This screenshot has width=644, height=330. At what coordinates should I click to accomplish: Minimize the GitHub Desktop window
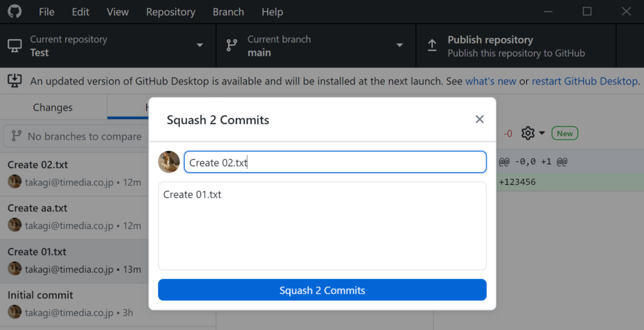548,11
